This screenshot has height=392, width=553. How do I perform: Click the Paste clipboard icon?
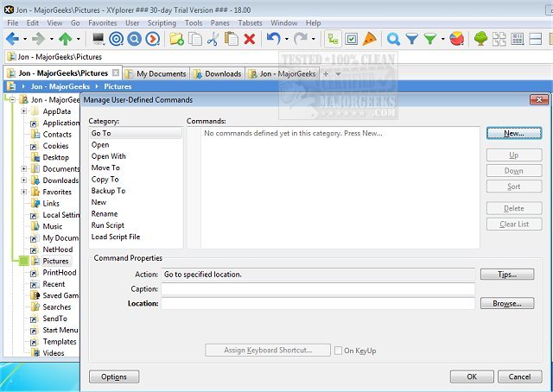pos(232,39)
